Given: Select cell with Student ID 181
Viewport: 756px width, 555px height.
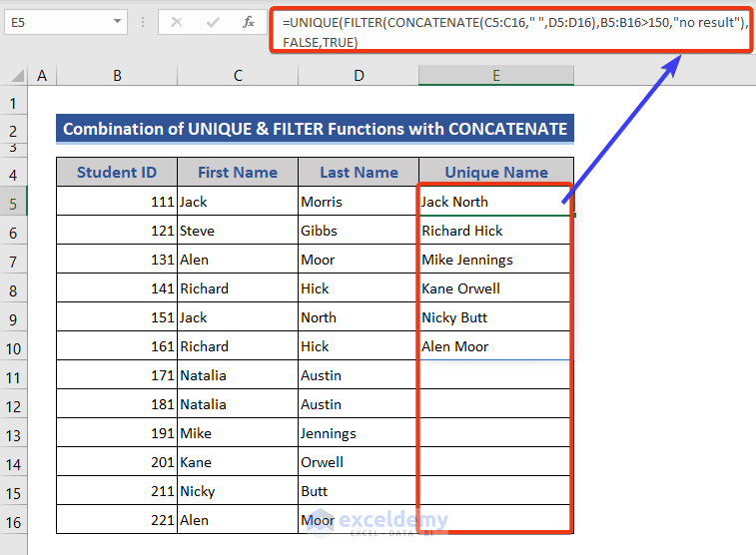Looking at the screenshot, I should (x=117, y=403).
